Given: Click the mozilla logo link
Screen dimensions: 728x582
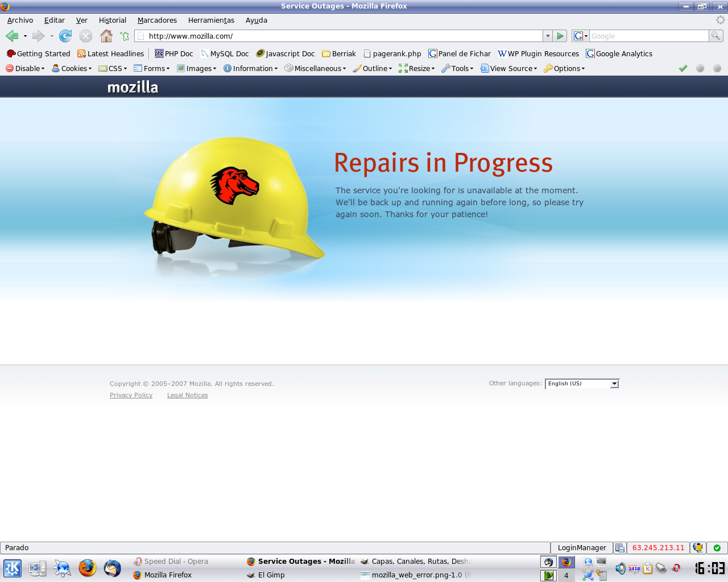Looking at the screenshot, I should click(x=133, y=87).
